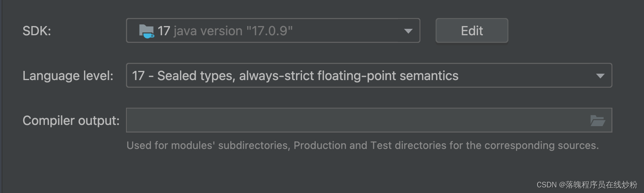Click the "Used for modules' subdirectories" hint
The height and width of the screenshot is (193, 644).
(208, 145)
